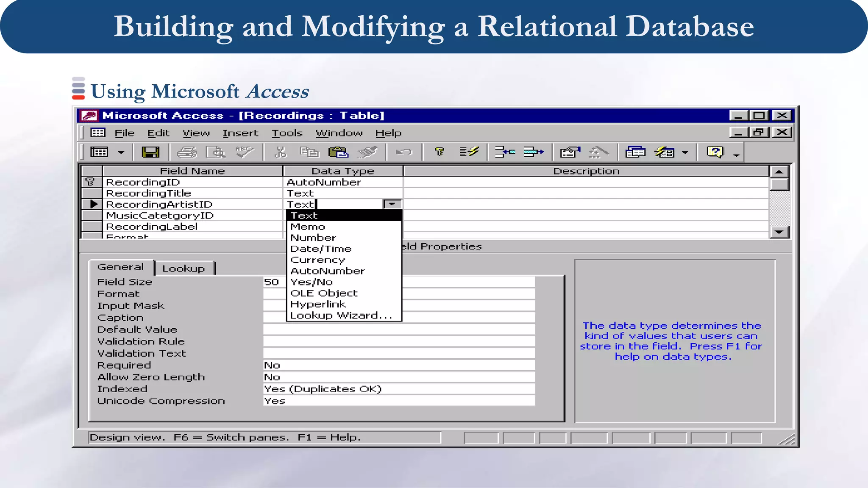Click the Datasheet View toolbar icon
Image resolution: width=868 pixels, height=488 pixels.
pos(99,152)
